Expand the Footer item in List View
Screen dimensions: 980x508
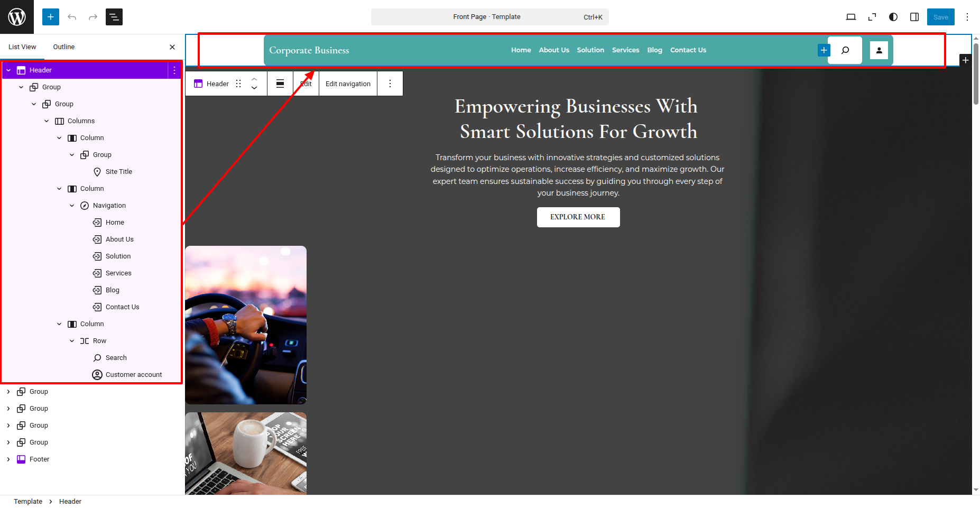(x=8, y=459)
